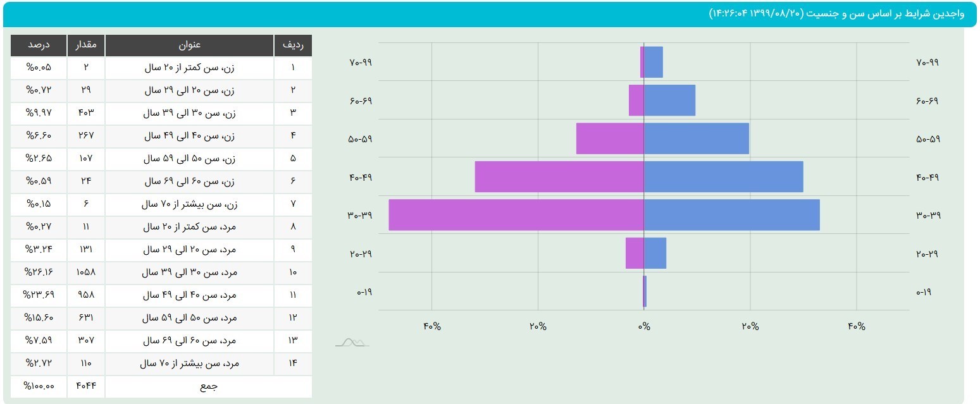
Task: Click the blue 60-69 age bar
Action: (669, 101)
